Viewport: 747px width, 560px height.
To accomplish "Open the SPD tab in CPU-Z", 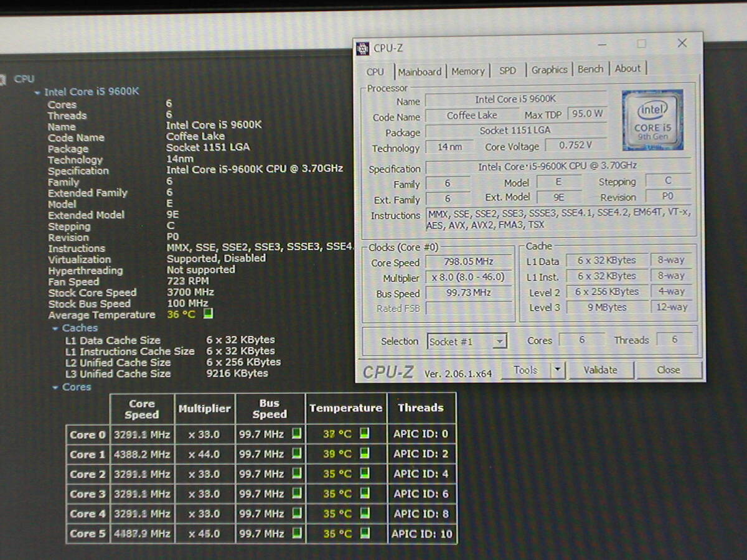I will coord(508,70).
